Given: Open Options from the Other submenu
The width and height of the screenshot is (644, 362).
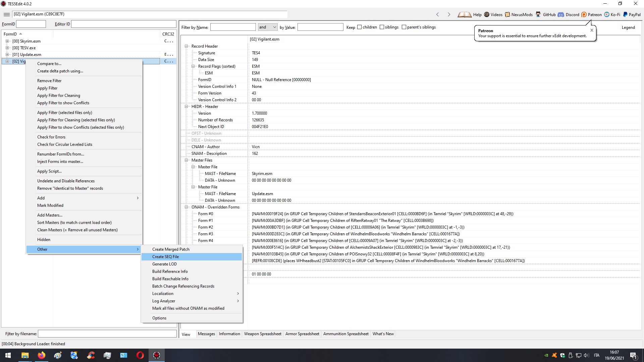Looking at the screenshot, I should tap(192, 318).
